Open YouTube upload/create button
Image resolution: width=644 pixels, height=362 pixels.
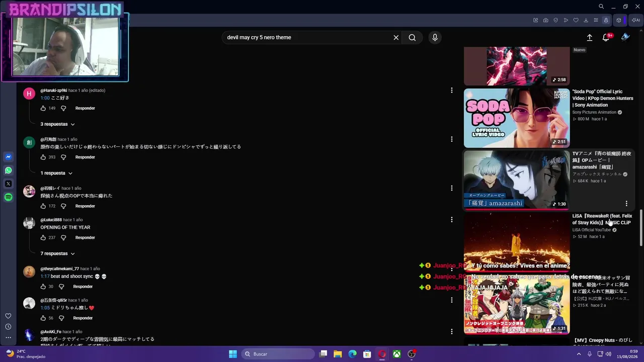click(x=590, y=37)
